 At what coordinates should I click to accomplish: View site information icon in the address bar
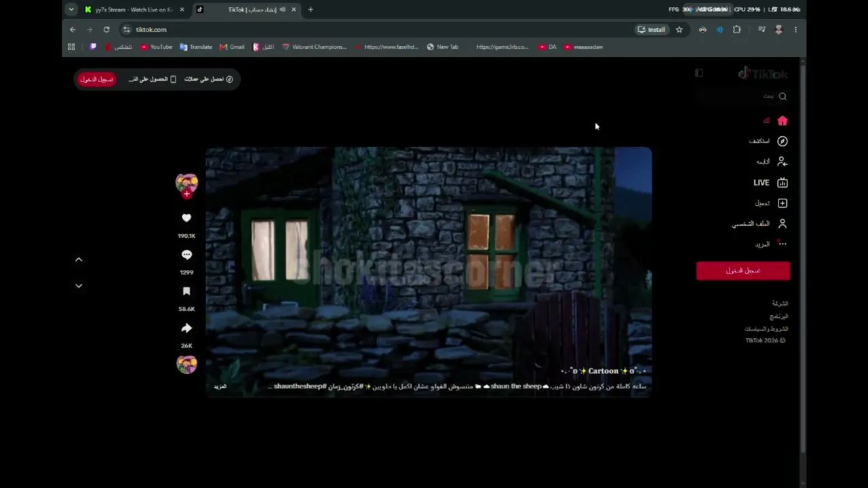pos(126,30)
